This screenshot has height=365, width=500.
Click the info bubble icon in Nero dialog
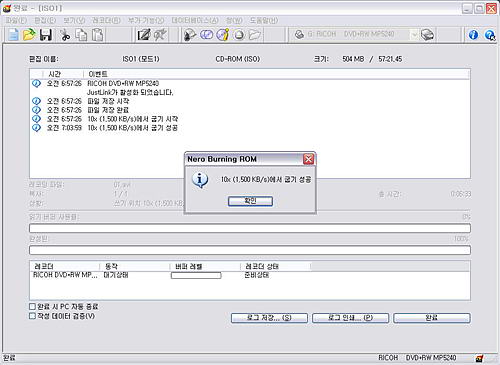tap(200, 180)
